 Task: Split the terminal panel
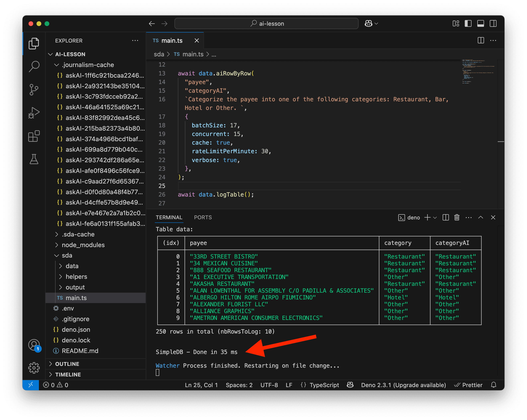[445, 218]
